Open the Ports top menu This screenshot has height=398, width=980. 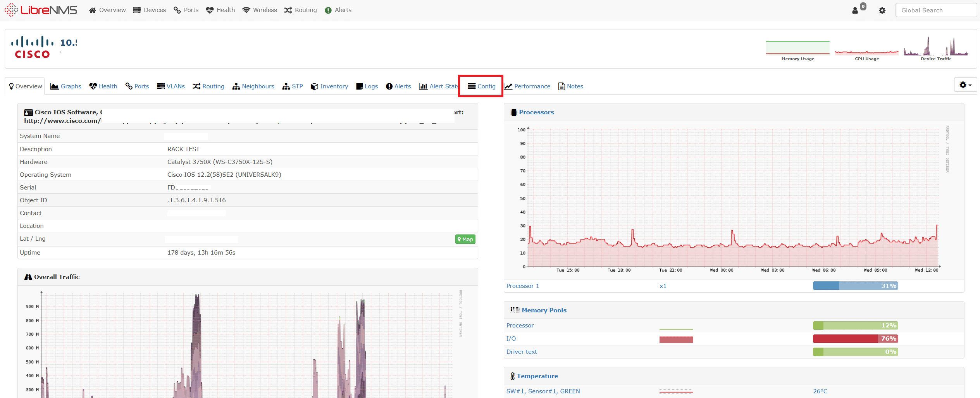[186, 10]
